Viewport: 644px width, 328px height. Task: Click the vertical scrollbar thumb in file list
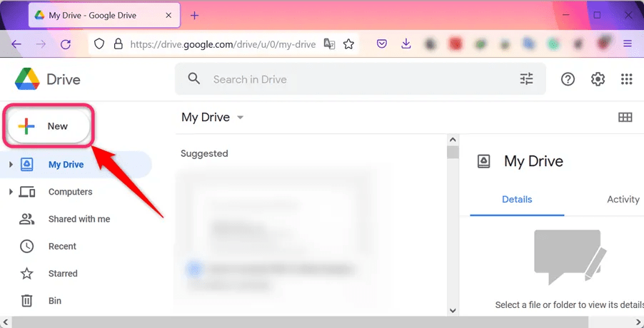pyautogui.click(x=453, y=152)
